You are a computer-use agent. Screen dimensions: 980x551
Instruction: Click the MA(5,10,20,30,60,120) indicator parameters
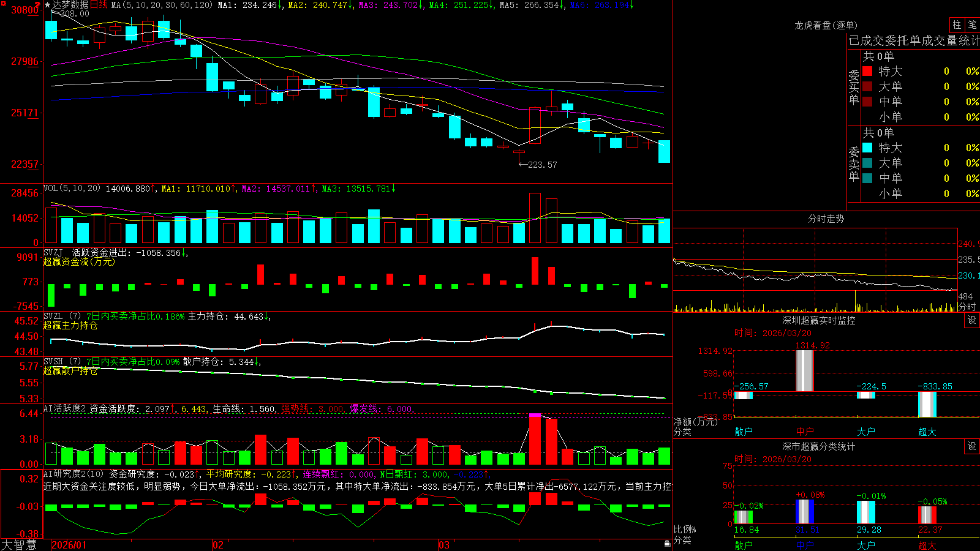tap(162, 5)
